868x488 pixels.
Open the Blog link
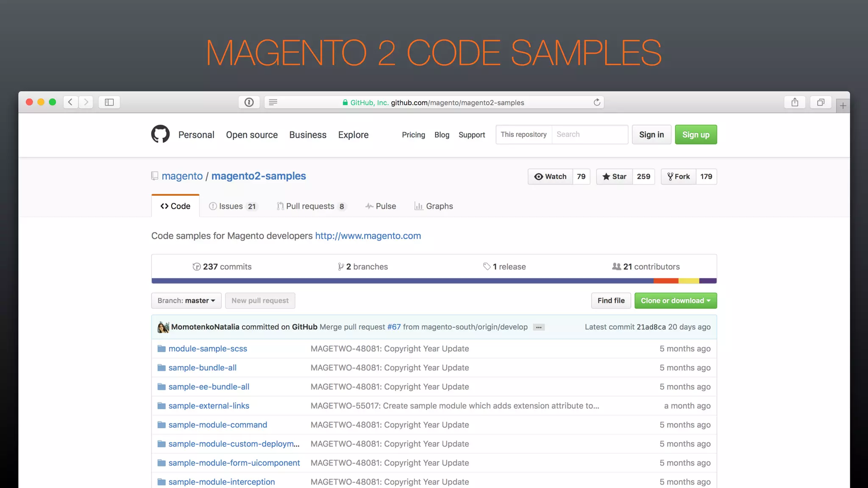click(442, 135)
